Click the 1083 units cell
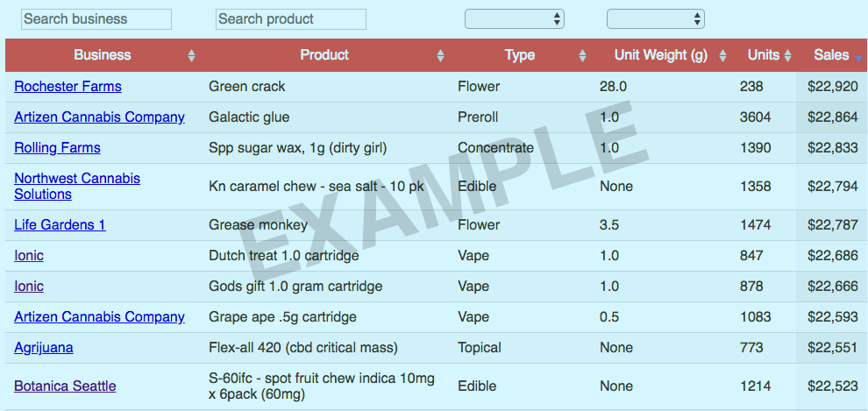The height and width of the screenshot is (411, 868). tap(755, 317)
